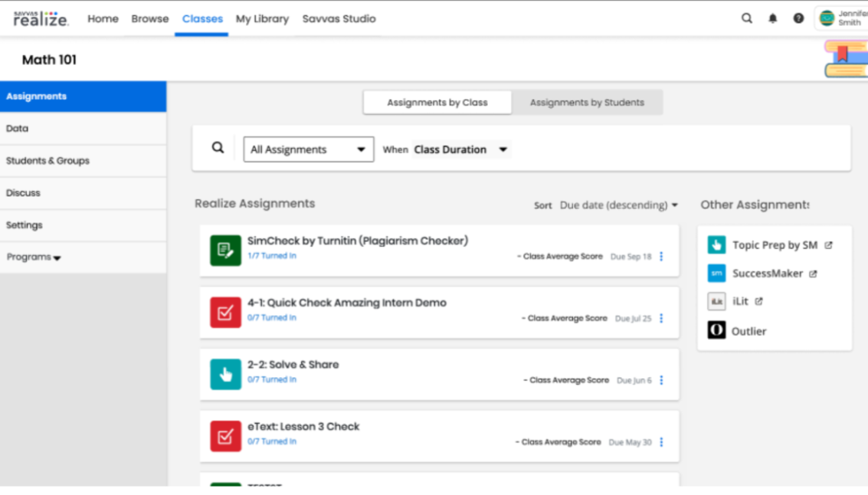This screenshot has width=868, height=495.
Task: Open the Outlier link
Action: click(x=749, y=331)
